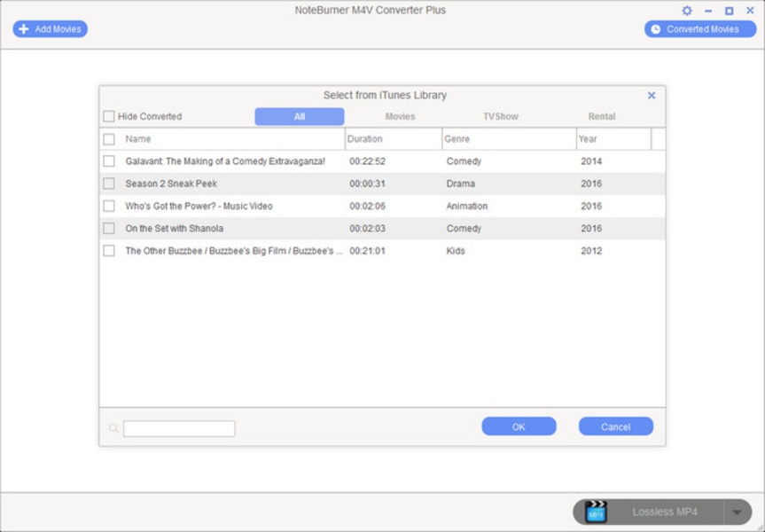This screenshot has height=532, width=765.
Task: Check the Season 2 Sneak Peek checkbox
Action: [109, 184]
